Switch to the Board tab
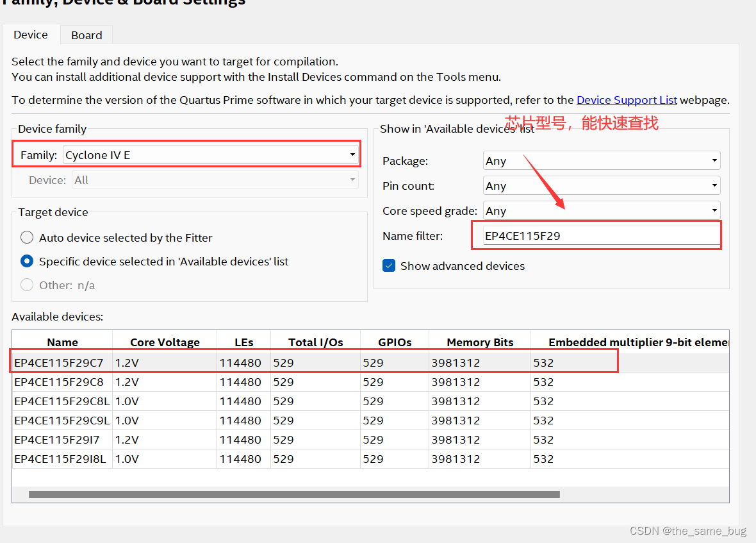Image resolution: width=756 pixels, height=543 pixels. 86,35
